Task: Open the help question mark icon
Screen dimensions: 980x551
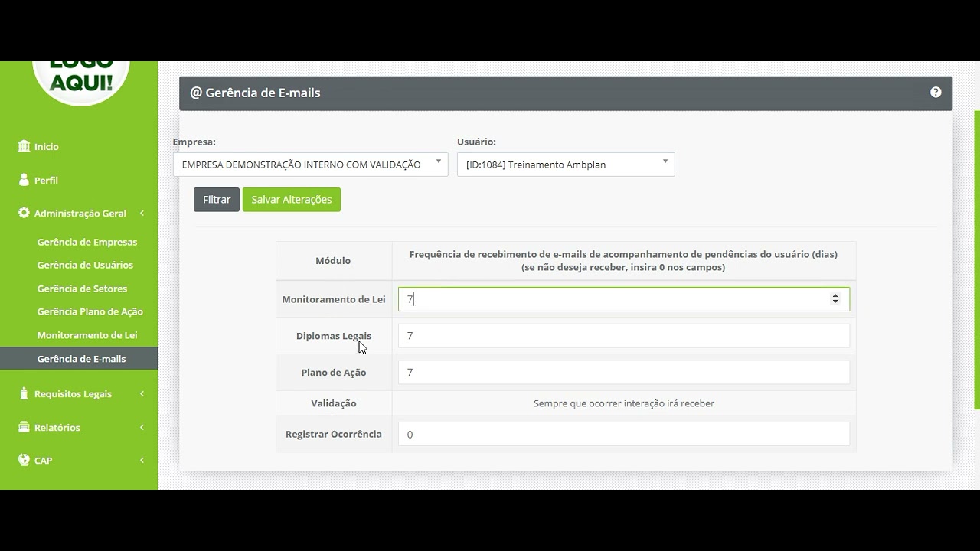Action: 936,93
